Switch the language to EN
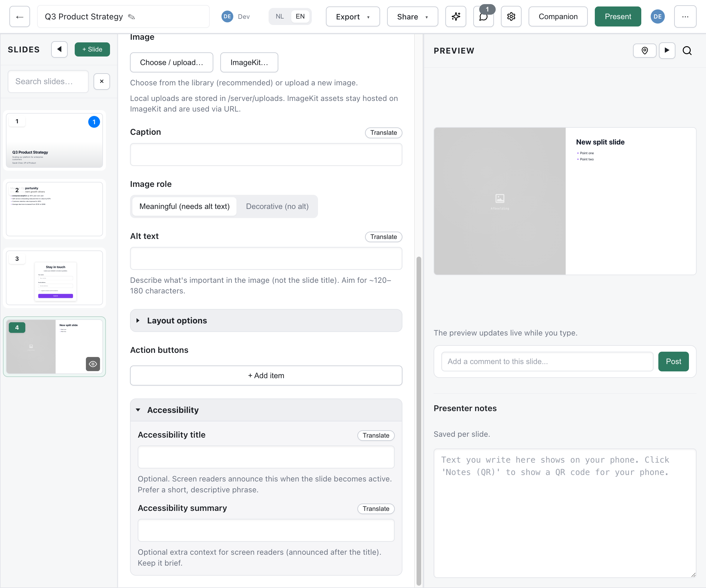Screen dimensions: 706x588 (300, 16)
